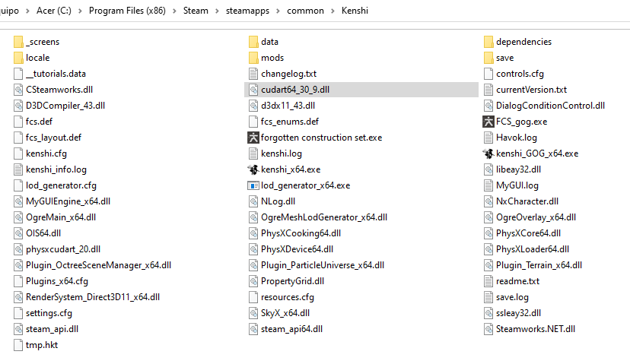Select the file name SkyX_x64.dll

click(x=285, y=313)
